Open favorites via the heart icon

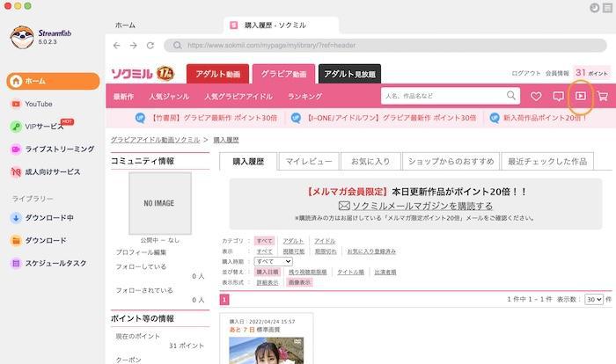click(536, 96)
